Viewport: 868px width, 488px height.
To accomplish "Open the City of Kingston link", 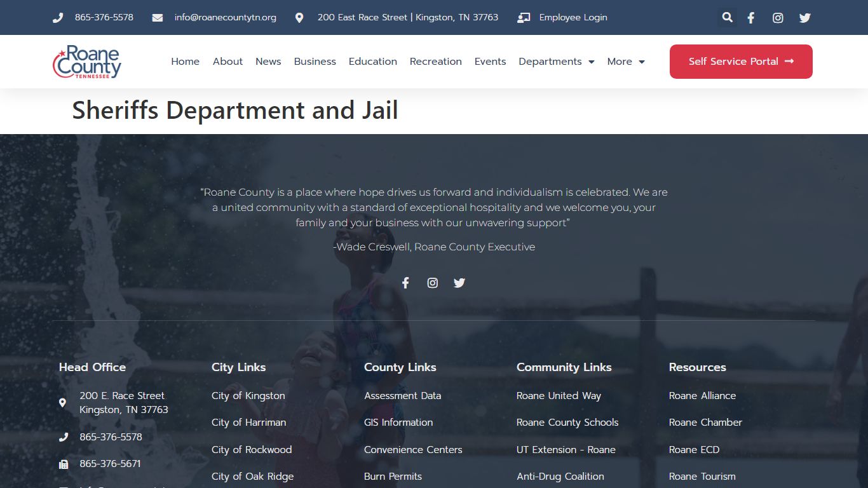I will tap(248, 395).
